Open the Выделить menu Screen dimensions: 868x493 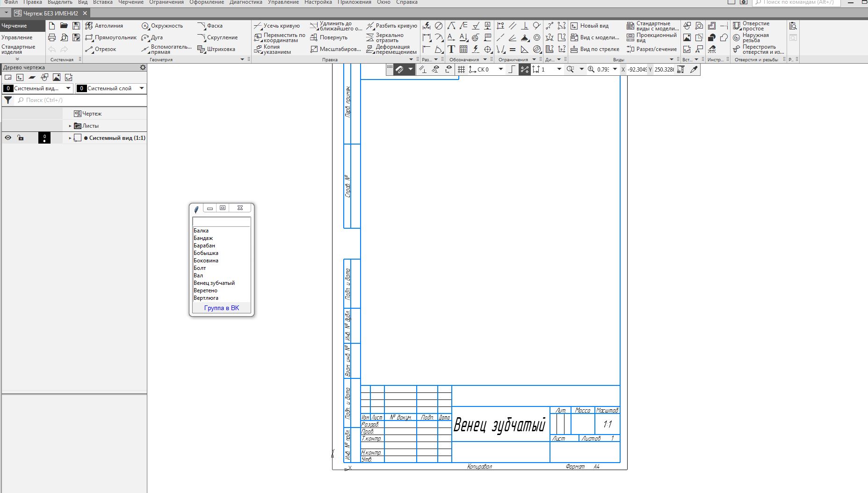coord(60,2)
